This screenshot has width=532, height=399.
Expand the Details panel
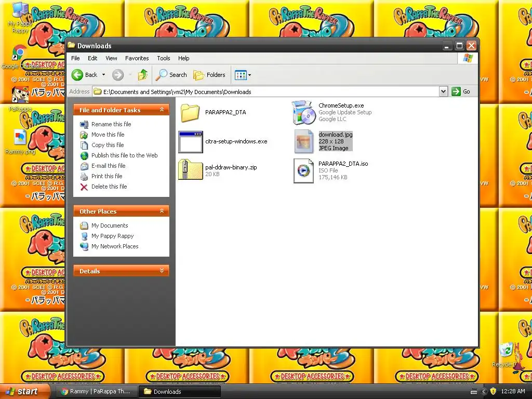162,271
